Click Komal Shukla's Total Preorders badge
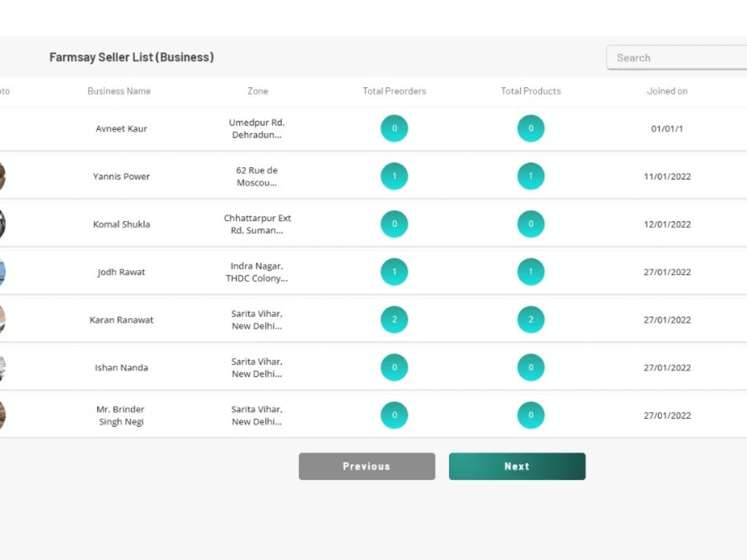Viewport: 747px width, 560px height. tap(394, 224)
